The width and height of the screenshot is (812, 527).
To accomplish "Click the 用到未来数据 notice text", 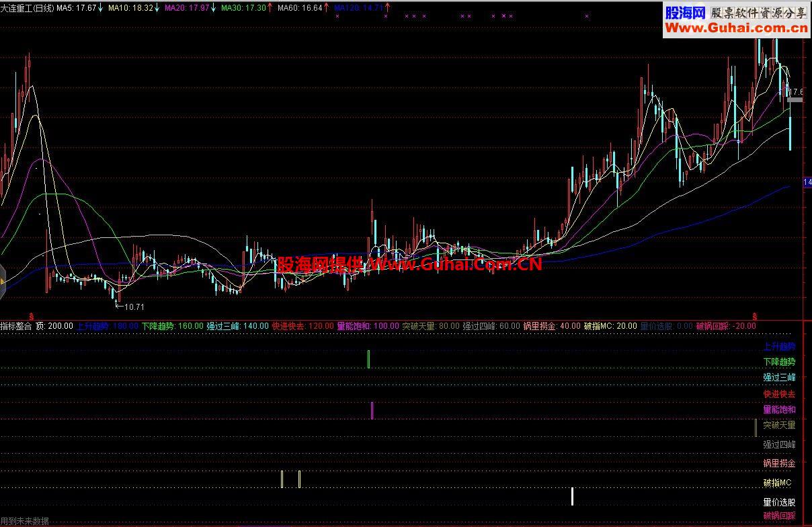I will [25, 522].
